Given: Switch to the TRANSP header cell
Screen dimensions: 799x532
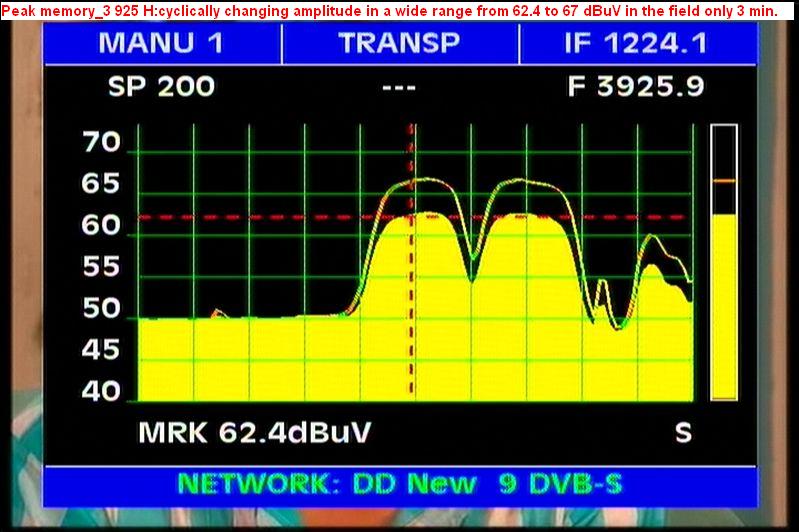Looking at the screenshot, I should pyautogui.click(x=399, y=43).
